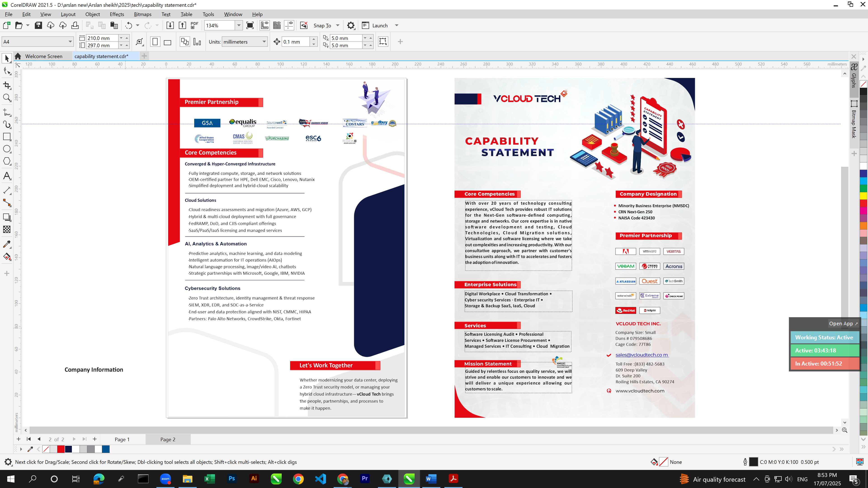This screenshot has width=868, height=488.
Task: Click the nudge distance 0.1 mm field
Action: pyautogui.click(x=295, y=42)
